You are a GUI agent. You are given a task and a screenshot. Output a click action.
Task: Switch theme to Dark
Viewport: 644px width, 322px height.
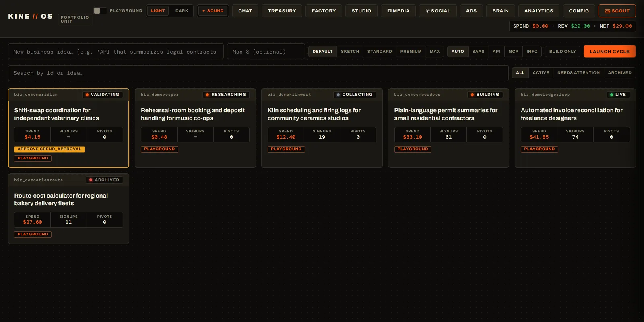pyautogui.click(x=182, y=11)
